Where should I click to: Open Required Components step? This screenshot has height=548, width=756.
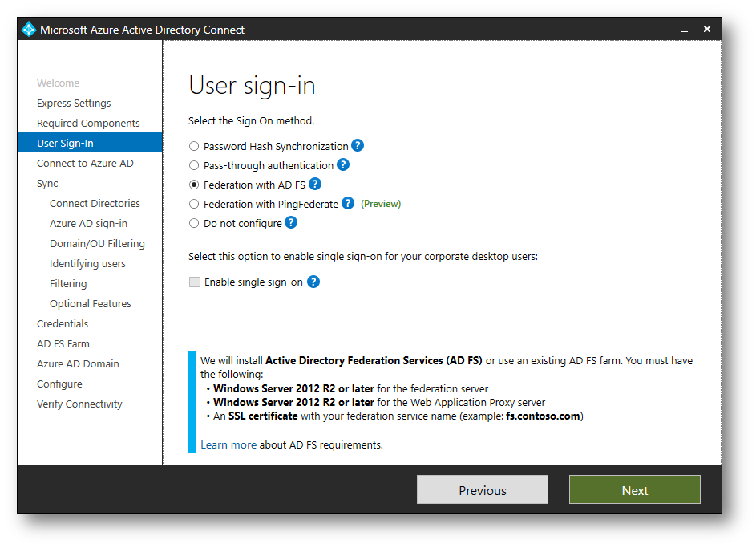[88, 124]
